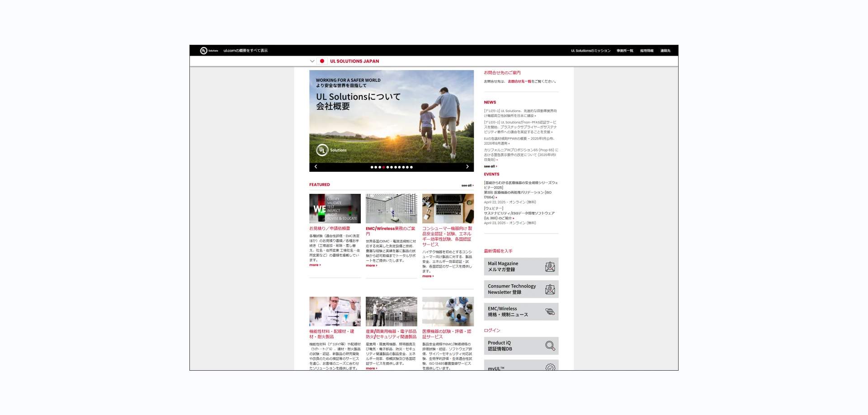Open the お見積り／申請依頼書 title link
The height and width of the screenshot is (415, 868).
pyautogui.click(x=330, y=228)
